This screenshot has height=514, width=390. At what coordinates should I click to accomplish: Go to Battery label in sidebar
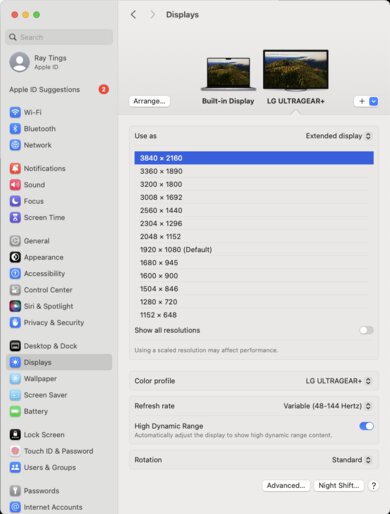36,411
